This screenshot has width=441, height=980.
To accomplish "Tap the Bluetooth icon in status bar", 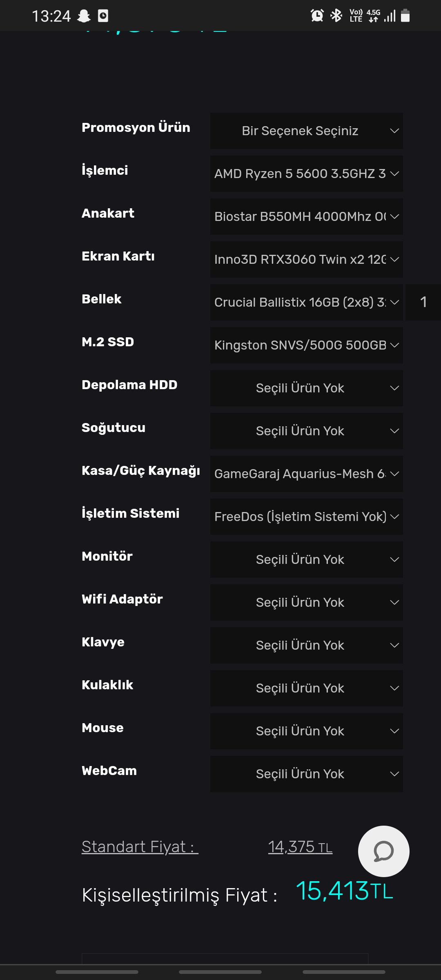I will coord(336,16).
